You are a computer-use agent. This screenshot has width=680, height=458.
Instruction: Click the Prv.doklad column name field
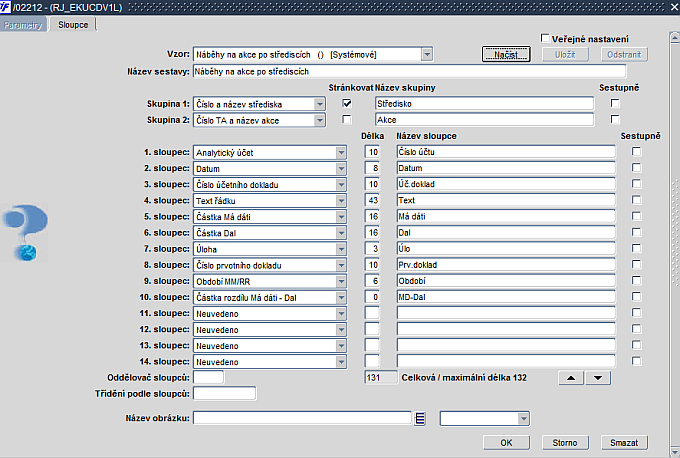tap(506, 265)
